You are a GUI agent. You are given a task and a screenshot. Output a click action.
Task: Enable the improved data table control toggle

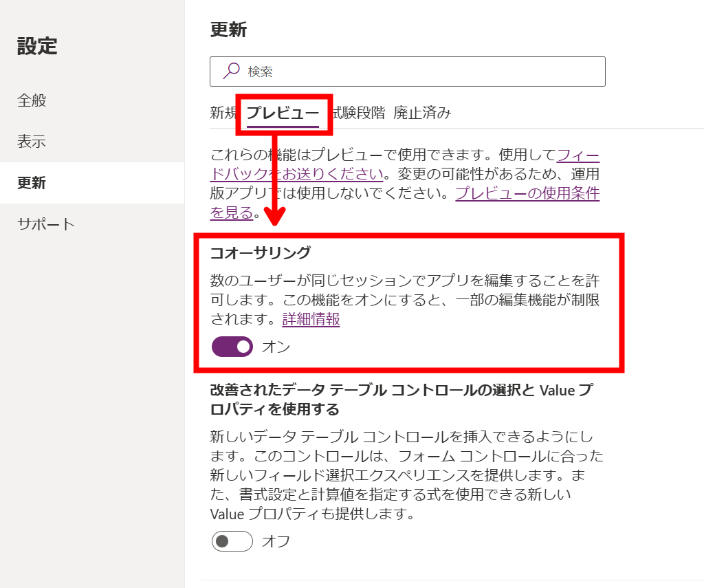coord(232,541)
